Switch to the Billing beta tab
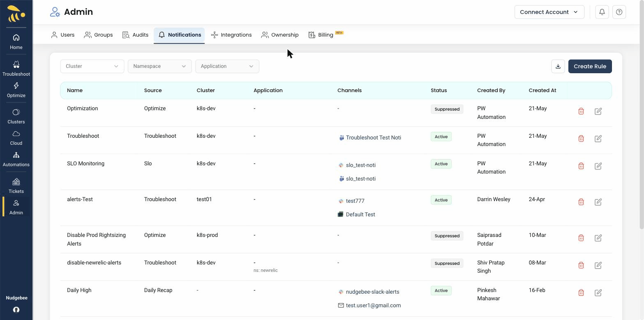 (326, 35)
